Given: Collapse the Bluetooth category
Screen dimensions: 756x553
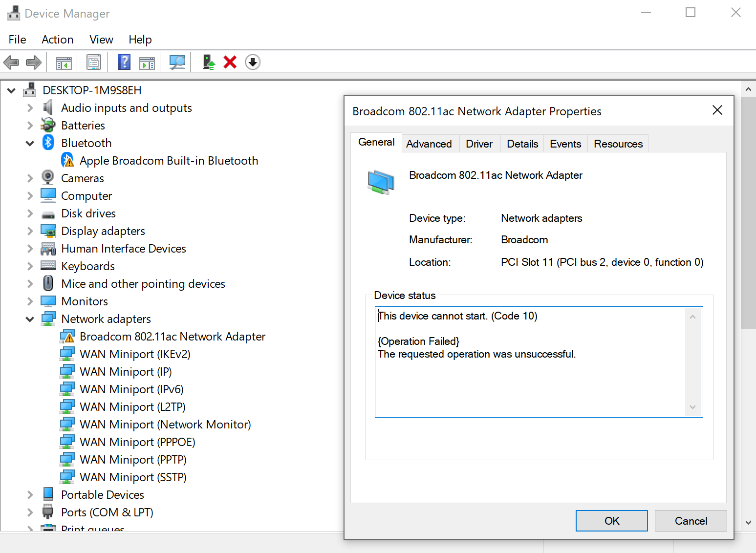Looking at the screenshot, I should 30,143.
